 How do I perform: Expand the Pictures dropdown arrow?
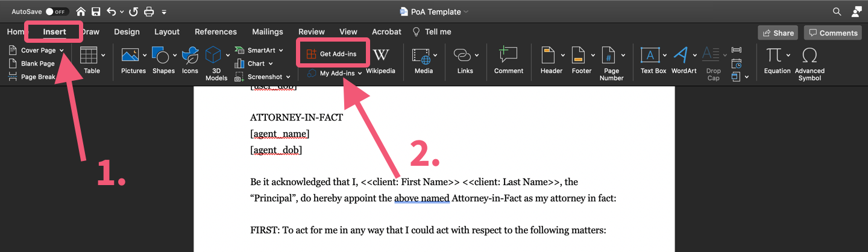[x=145, y=55]
